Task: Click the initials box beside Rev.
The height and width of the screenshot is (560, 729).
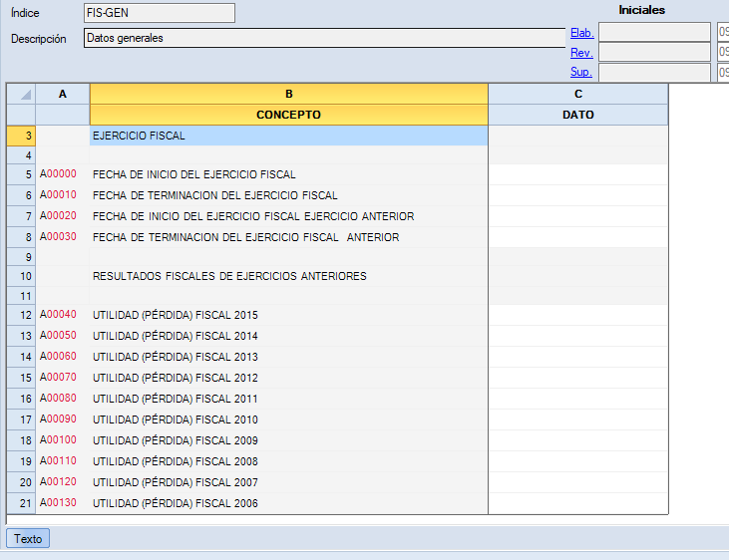Action: point(654,53)
